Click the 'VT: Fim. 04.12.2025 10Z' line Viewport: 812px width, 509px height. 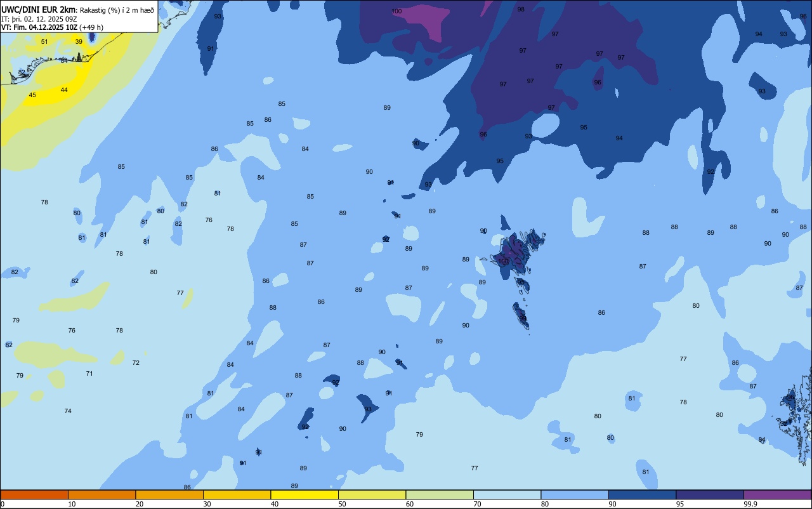pyautogui.click(x=39, y=27)
